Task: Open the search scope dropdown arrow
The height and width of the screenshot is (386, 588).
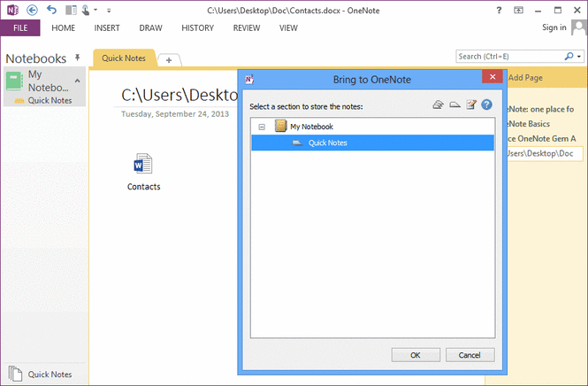Action: tap(579, 57)
